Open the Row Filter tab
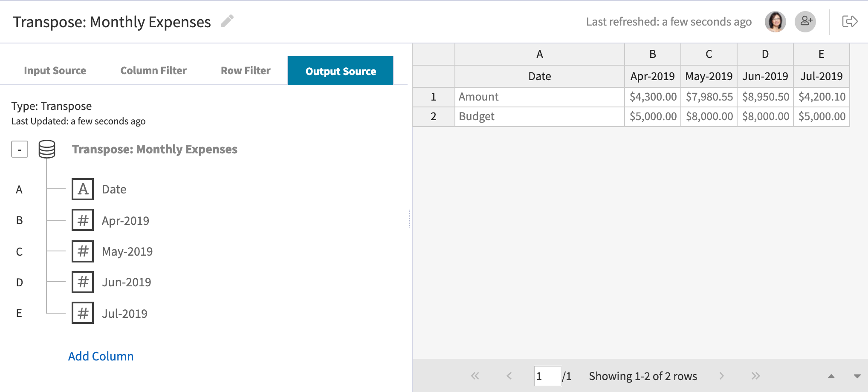The height and width of the screenshot is (392, 868). pyautogui.click(x=246, y=70)
